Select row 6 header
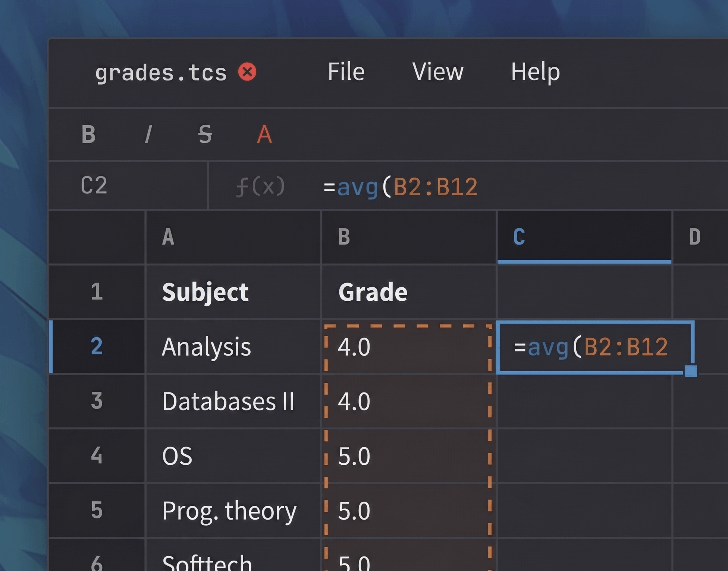The image size is (728, 571). [x=97, y=555]
